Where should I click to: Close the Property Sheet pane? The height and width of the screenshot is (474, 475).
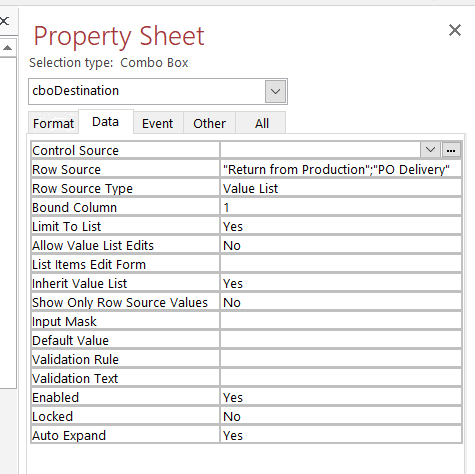(x=455, y=30)
